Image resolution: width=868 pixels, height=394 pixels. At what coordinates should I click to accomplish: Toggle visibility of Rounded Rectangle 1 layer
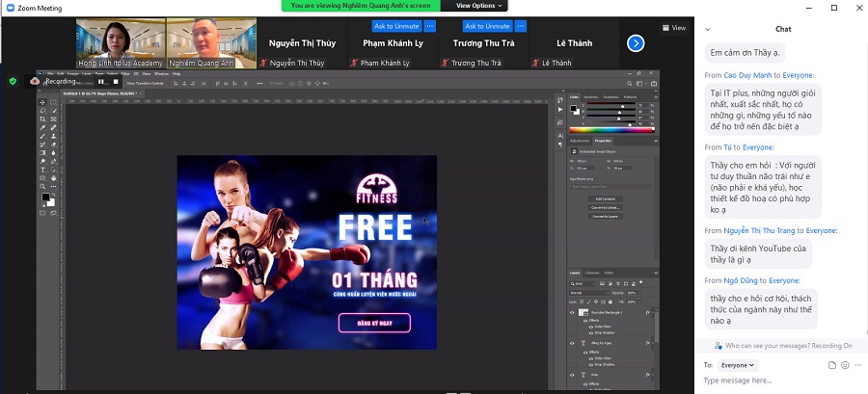(x=572, y=312)
